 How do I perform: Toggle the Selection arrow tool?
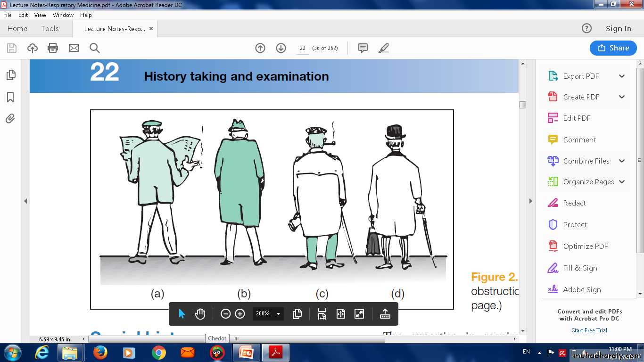[182, 314]
